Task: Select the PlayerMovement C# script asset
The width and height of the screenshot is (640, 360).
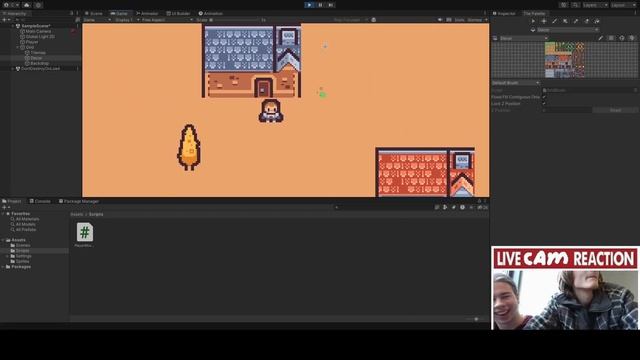Action: click(84, 235)
